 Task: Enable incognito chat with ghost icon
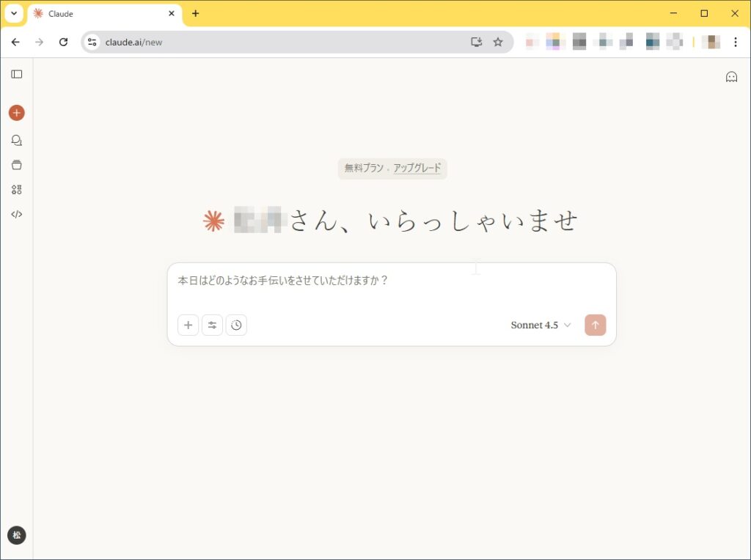pyautogui.click(x=731, y=77)
